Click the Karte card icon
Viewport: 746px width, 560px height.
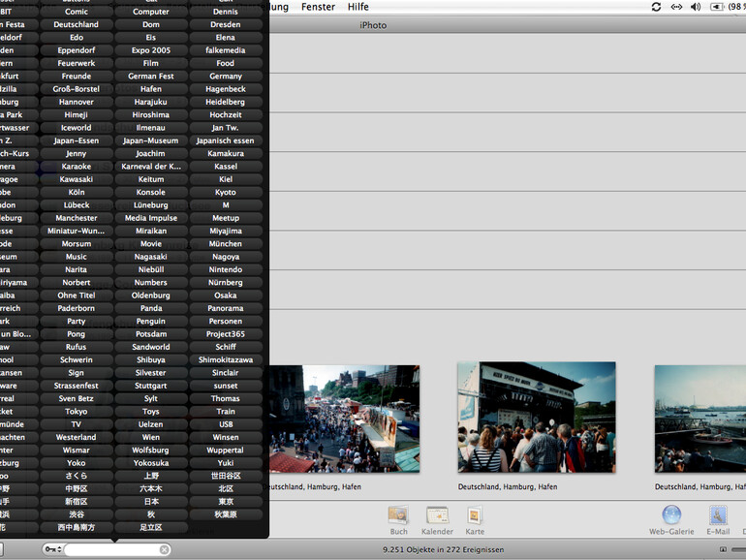tap(475, 515)
